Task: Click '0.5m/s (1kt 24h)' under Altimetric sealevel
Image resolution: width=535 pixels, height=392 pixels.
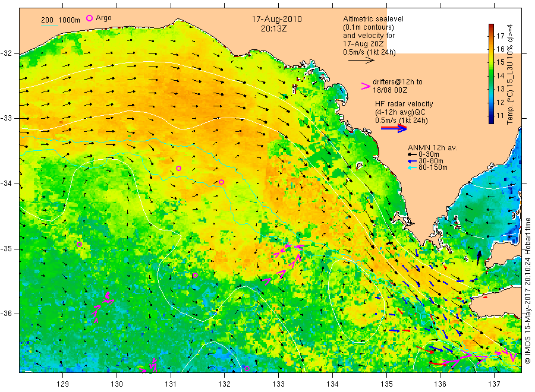Action: click(x=370, y=52)
